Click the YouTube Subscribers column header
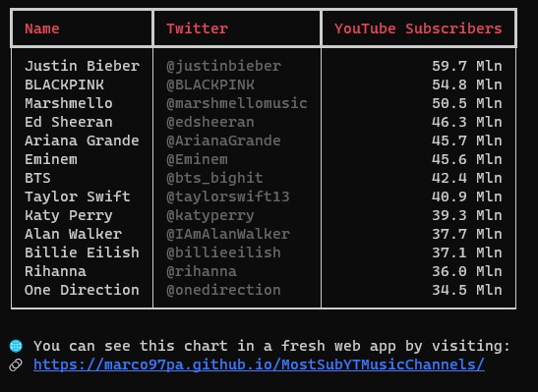 (418, 28)
